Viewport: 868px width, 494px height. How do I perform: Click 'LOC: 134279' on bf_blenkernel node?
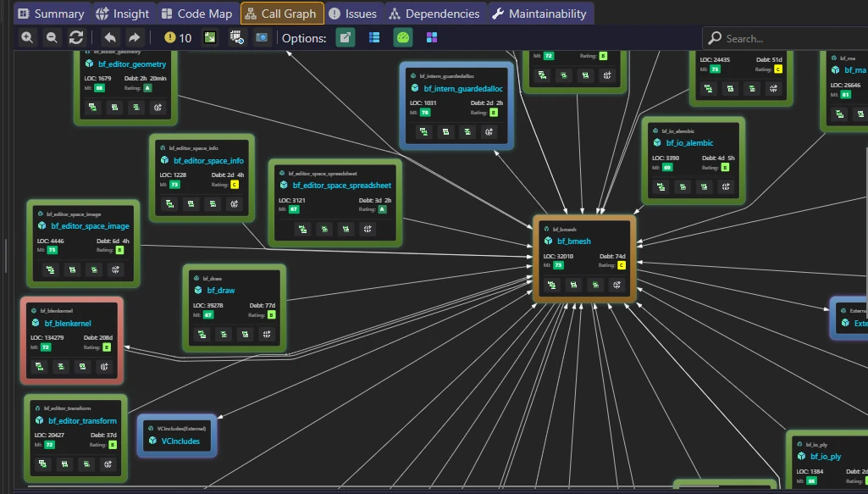tap(47, 338)
